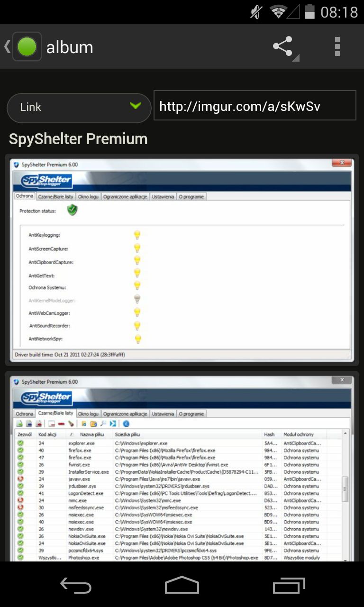
Task: Toggle the AntiWebCamLogger light bulb
Action: 137,312
